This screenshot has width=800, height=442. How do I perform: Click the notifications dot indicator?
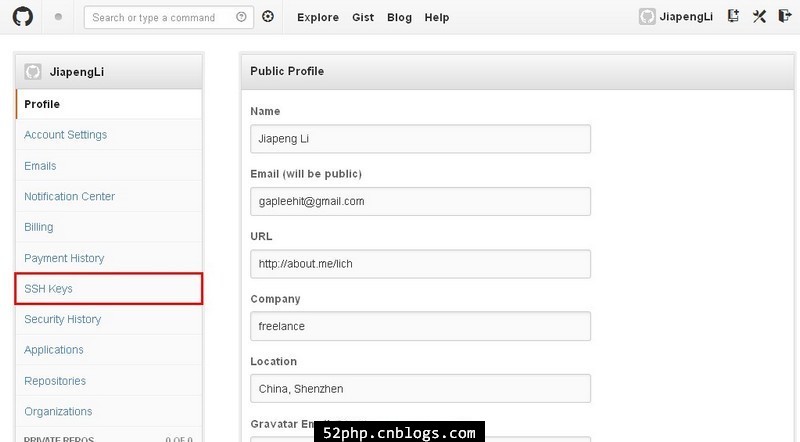58,17
